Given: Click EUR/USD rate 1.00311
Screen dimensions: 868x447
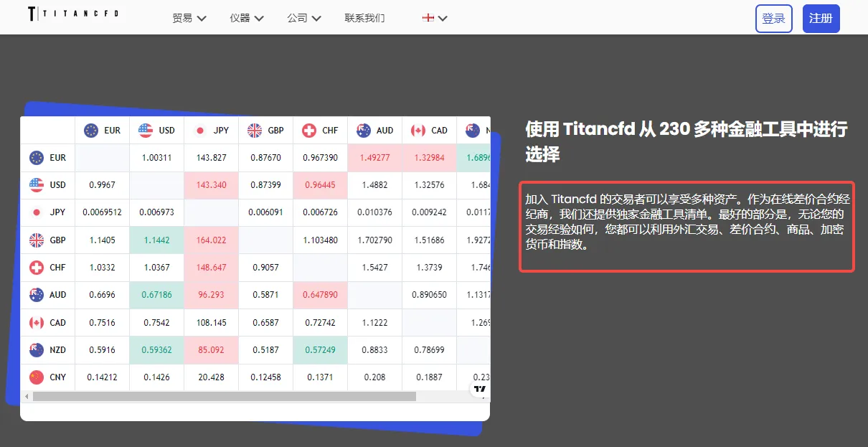Looking at the screenshot, I should [x=156, y=158].
